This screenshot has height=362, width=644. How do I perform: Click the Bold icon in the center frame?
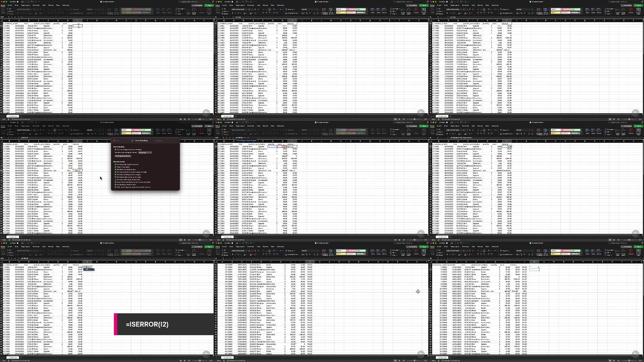point(233,134)
